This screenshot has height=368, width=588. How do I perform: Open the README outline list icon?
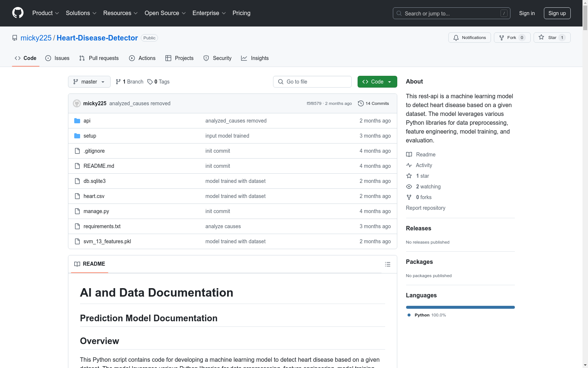pyautogui.click(x=388, y=264)
